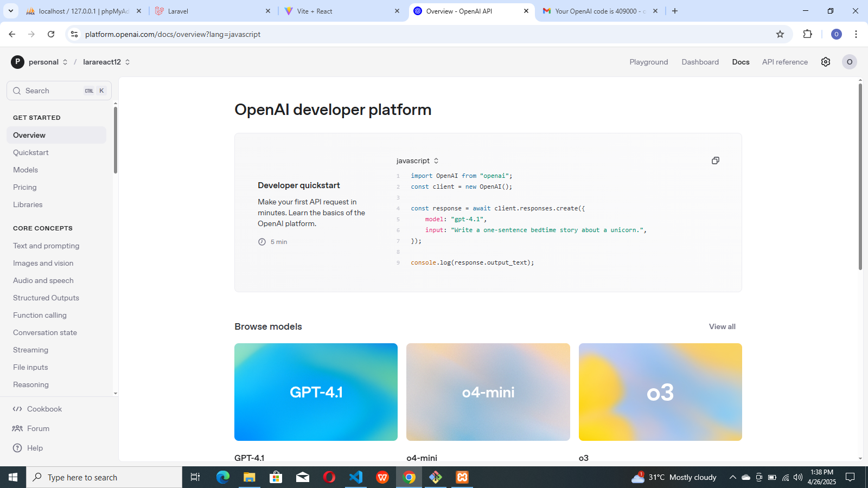Open Images and vision docs

pos(56,263)
